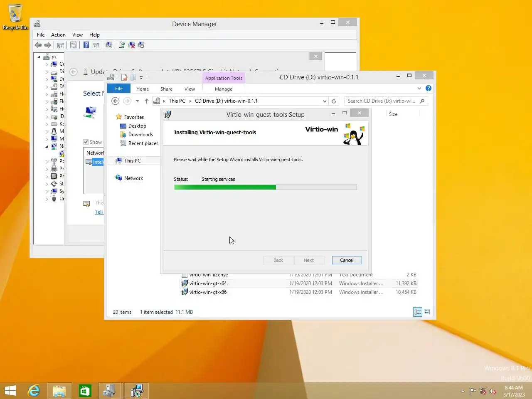Image resolution: width=532 pixels, height=399 pixels.
Task: Refresh the CD Drive folder view
Action: click(333, 101)
